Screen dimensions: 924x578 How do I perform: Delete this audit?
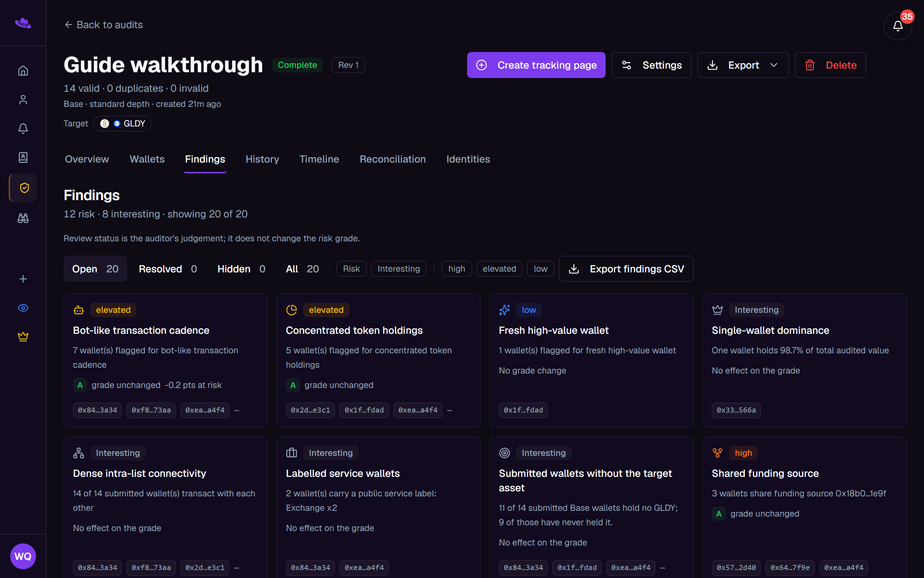pyautogui.click(x=830, y=65)
